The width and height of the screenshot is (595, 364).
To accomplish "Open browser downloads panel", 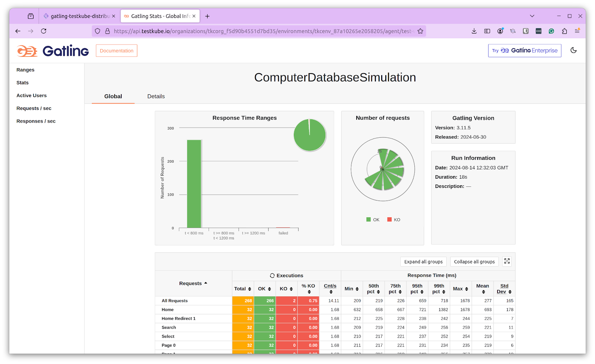I will 474,31.
